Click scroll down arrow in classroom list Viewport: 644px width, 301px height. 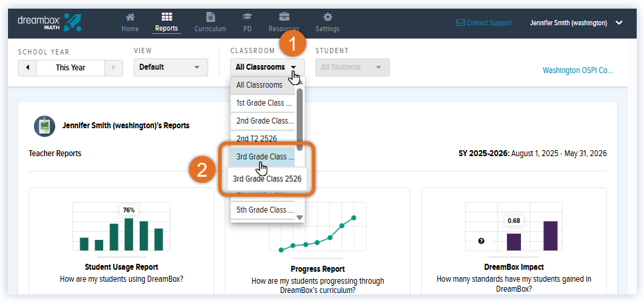pos(299,218)
